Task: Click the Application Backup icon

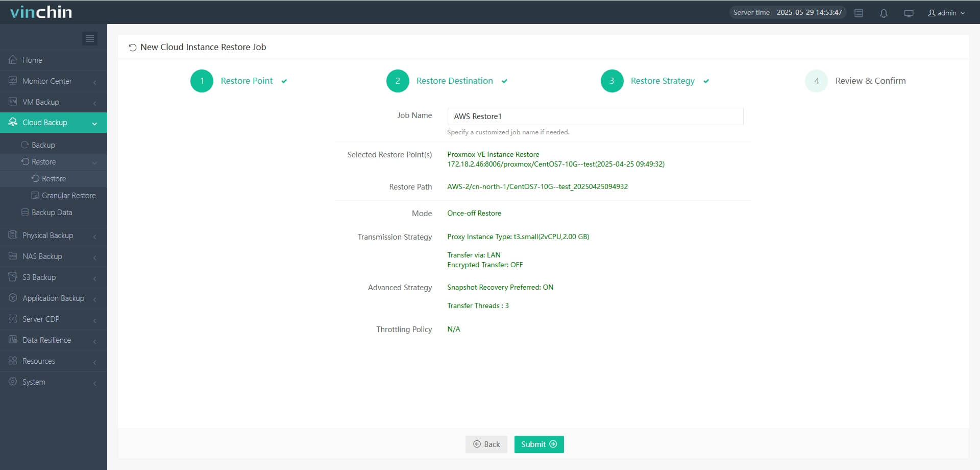Action: point(13,298)
